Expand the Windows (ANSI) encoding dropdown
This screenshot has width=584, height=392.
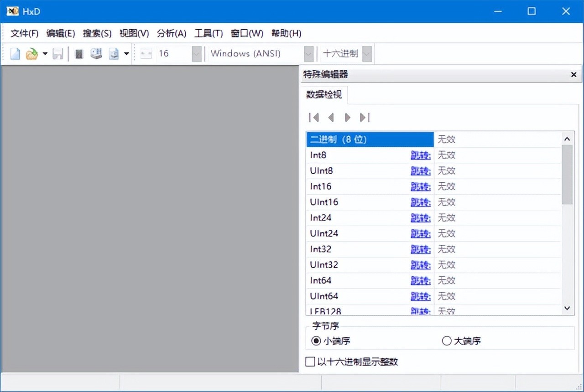(309, 54)
